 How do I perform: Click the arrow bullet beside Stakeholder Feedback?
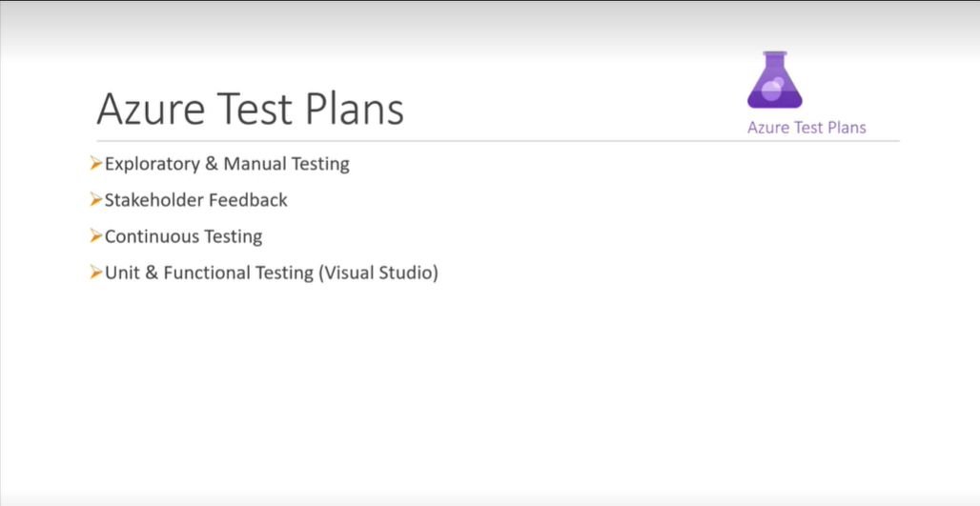point(96,200)
